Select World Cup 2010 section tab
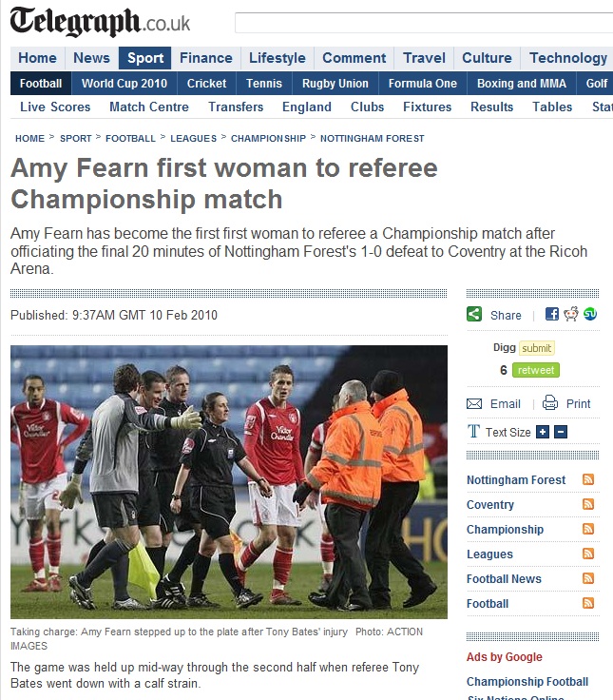This screenshot has height=700, width=613. click(x=125, y=84)
